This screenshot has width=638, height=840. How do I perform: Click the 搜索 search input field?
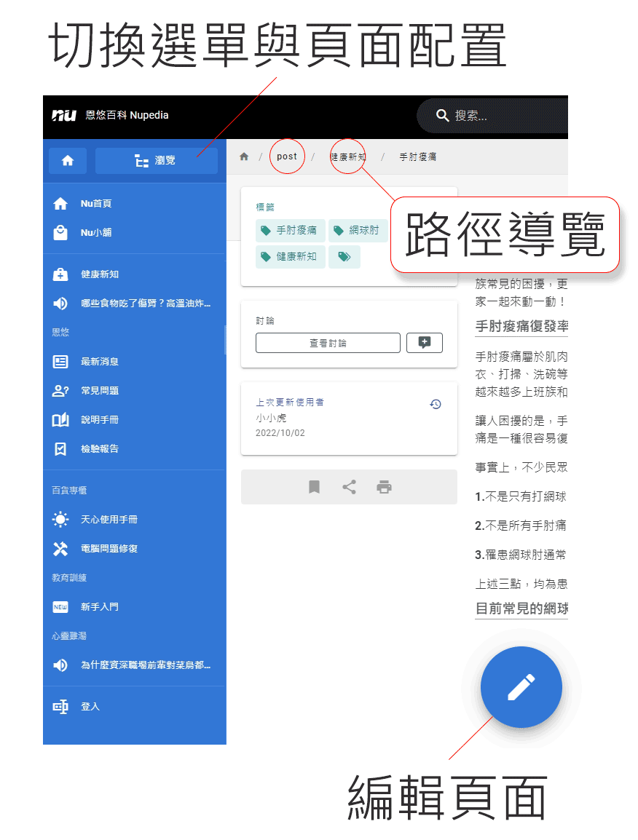(503, 116)
